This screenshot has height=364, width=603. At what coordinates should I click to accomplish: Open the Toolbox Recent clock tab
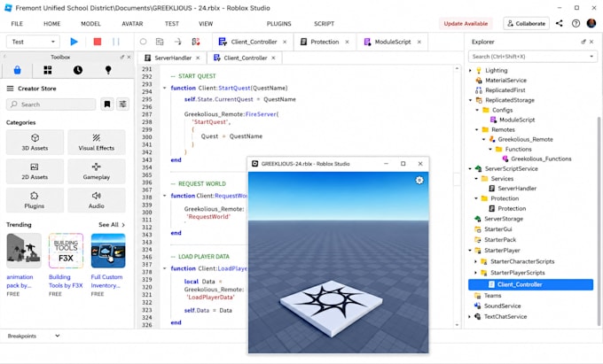point(78,70)
